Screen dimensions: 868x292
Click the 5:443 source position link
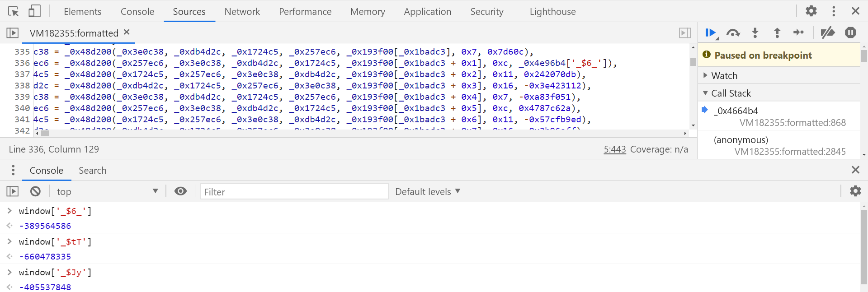(x=614, y=149)
